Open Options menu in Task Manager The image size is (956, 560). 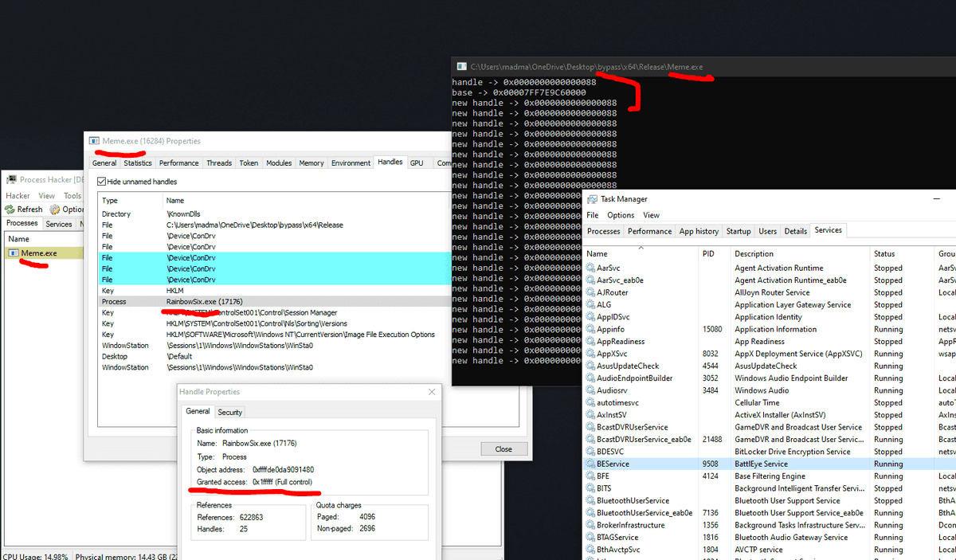[x=621, y=215]
